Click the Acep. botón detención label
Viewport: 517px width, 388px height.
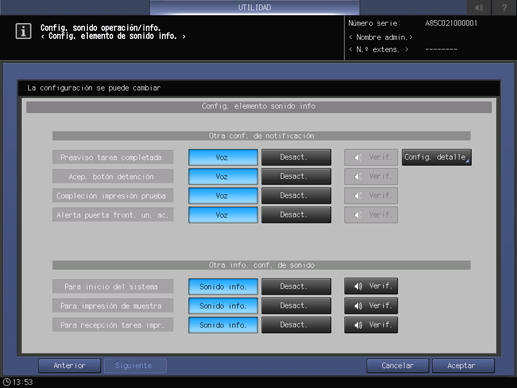click(113, 177)
